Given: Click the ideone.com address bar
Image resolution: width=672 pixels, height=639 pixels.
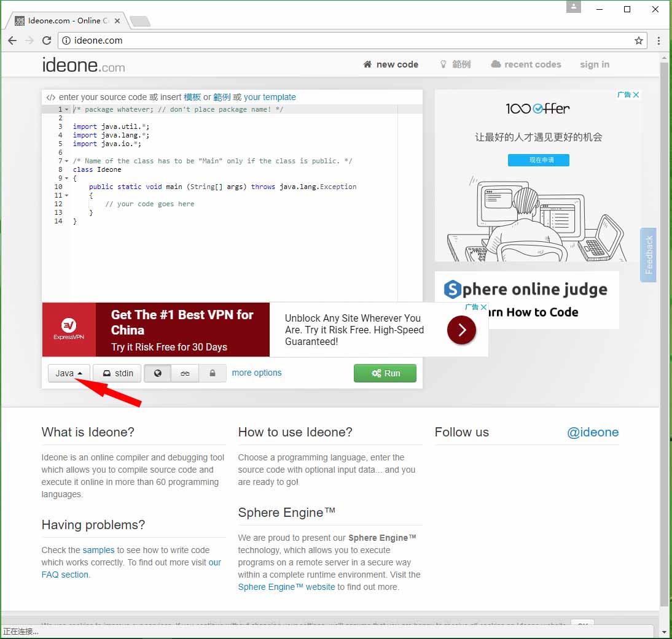Looking at the screenshot, I should pyautogui.click(x=351, y=41).
